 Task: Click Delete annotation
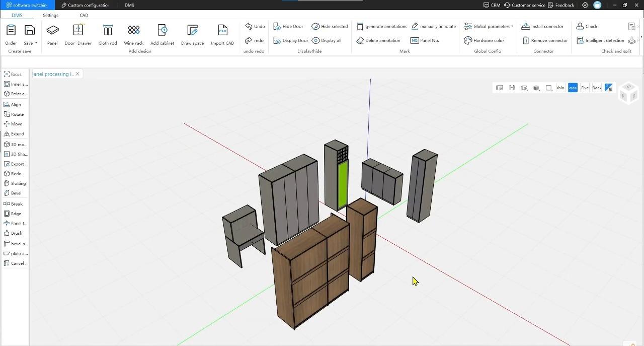(378, 40)
